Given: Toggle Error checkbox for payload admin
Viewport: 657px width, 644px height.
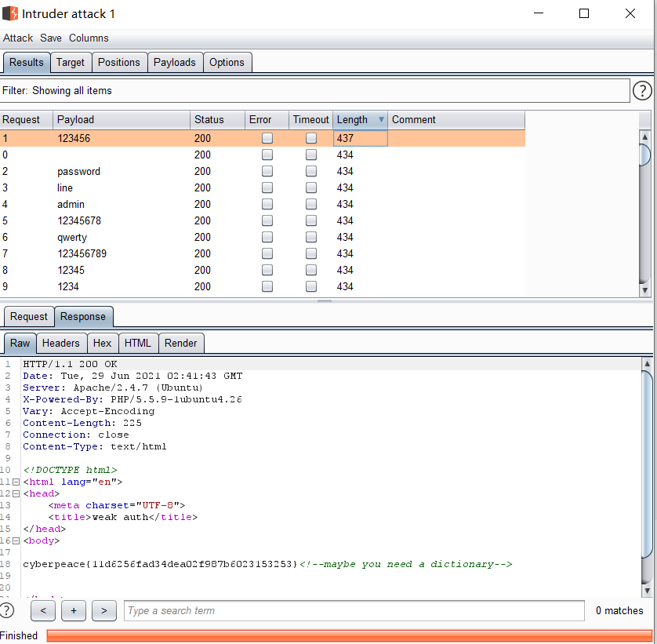Looking at the screenshot, I should click(x=267, y=204).
